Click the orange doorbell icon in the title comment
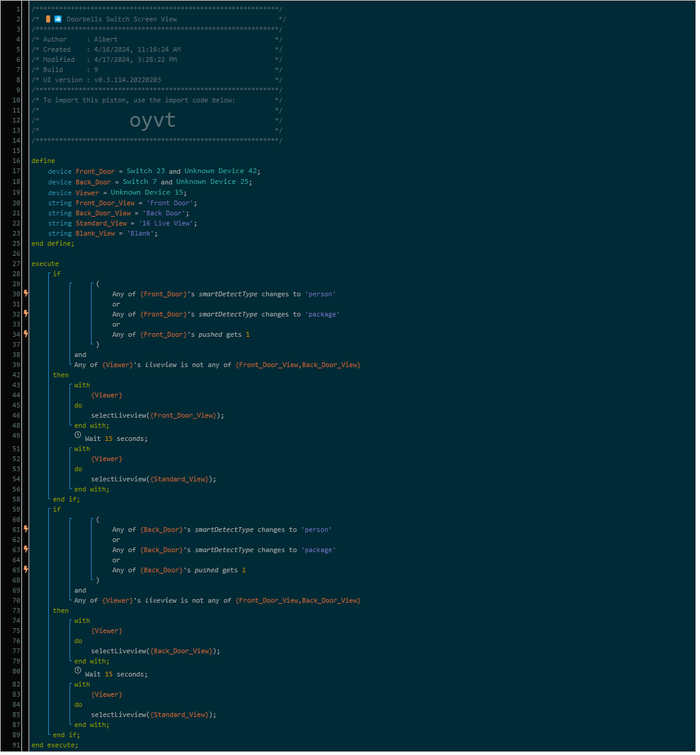 tap(48, 18)
